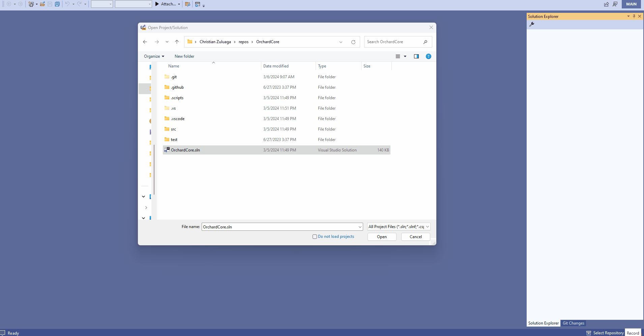Toggle the Solution Explorer auto-hide pin
This screenshot has width=644, height=336.
[634, 16]
